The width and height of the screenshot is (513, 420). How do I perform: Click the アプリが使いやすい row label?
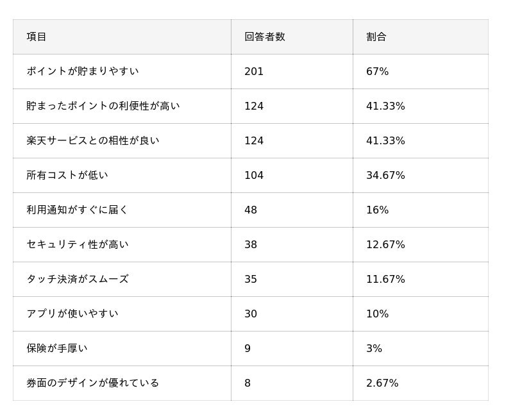pyautogui.click(x=72, y=314)
